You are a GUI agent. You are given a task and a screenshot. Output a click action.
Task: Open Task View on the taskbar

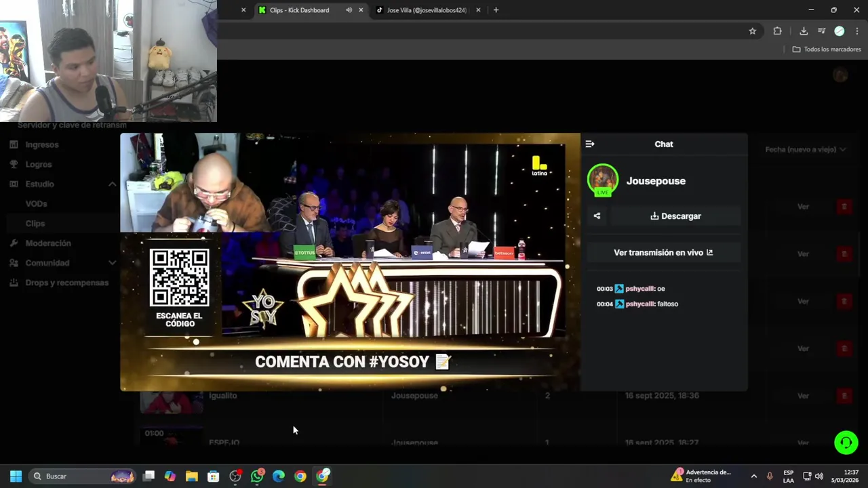[x=149, y=476]
